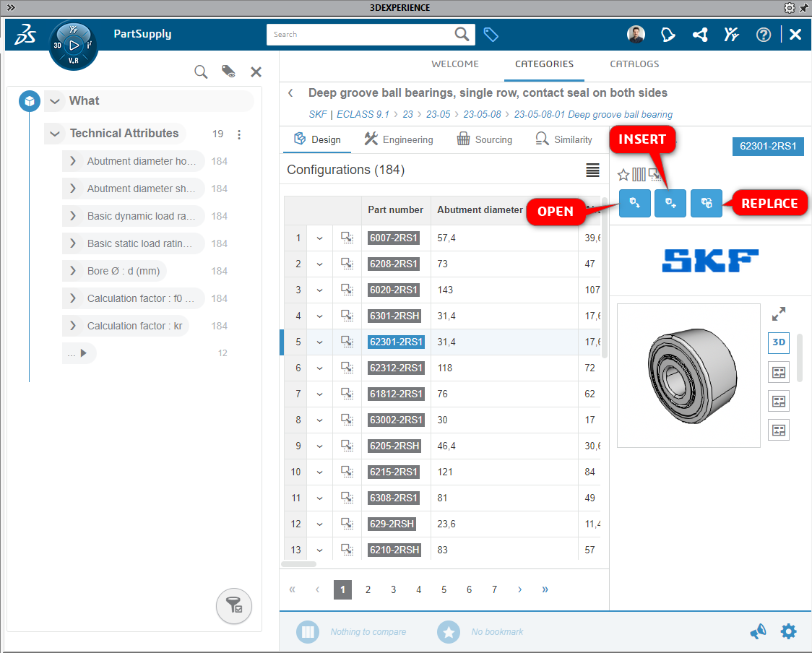
Task: Open settings gear in the bottom bar
Action: 788,631
